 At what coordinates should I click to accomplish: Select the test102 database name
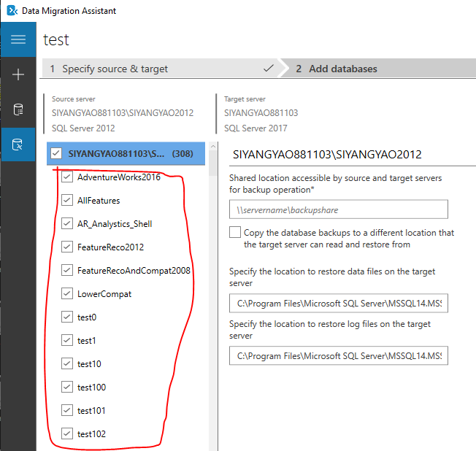tap(91, 434)
